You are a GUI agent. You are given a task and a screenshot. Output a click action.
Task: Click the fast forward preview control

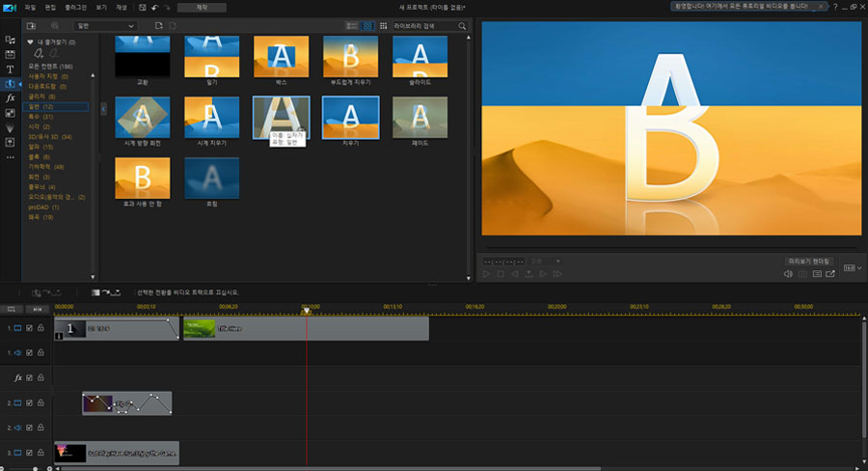pos(557,274)
